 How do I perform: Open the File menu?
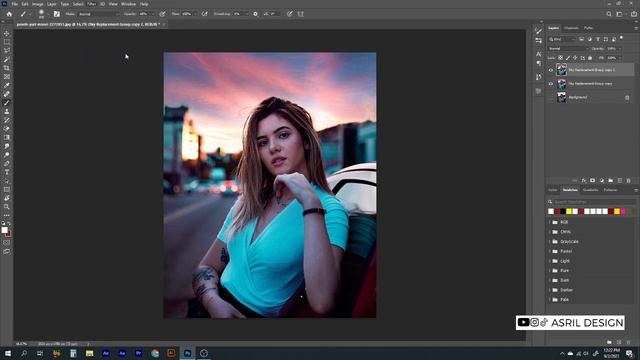14,4
